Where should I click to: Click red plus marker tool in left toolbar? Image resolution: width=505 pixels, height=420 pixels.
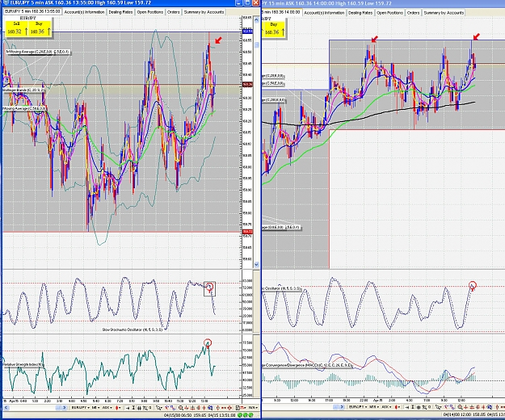(204, 408)
